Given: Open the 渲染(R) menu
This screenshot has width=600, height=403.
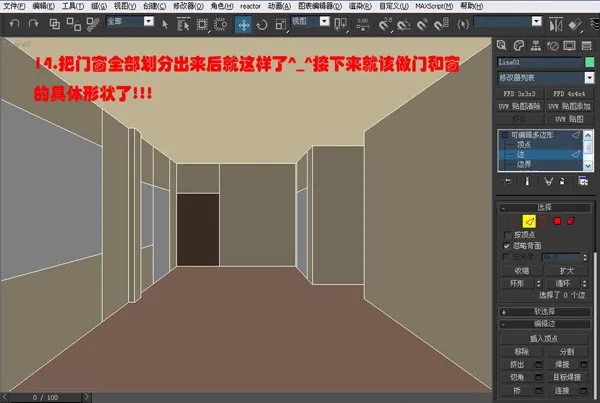Looking at the screenshot, I should pos(360,6).
